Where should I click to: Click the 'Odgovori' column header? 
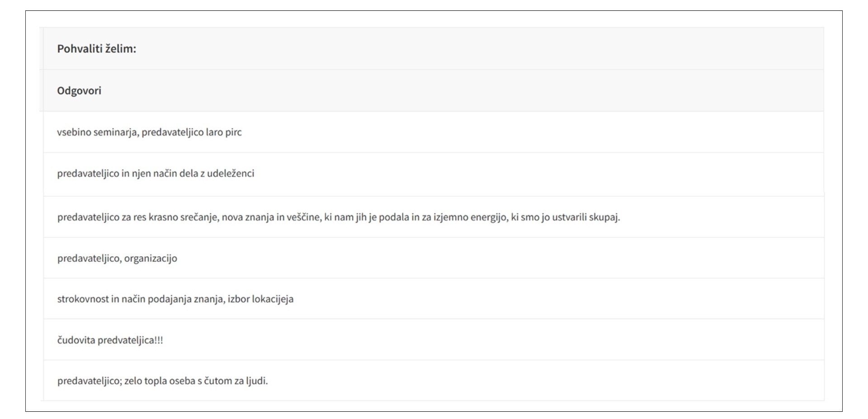pyautogui.click(x=79, y=91)
